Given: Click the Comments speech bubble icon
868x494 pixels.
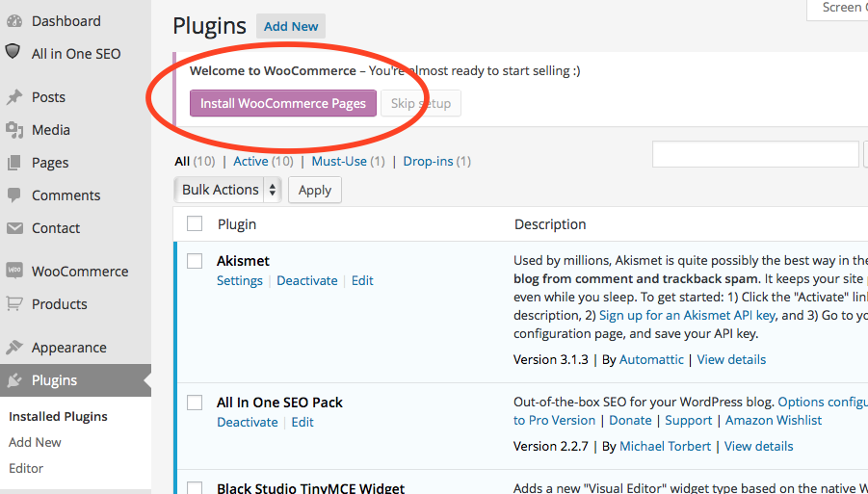Looking at the screenshot, I should (x=14, y=195).
